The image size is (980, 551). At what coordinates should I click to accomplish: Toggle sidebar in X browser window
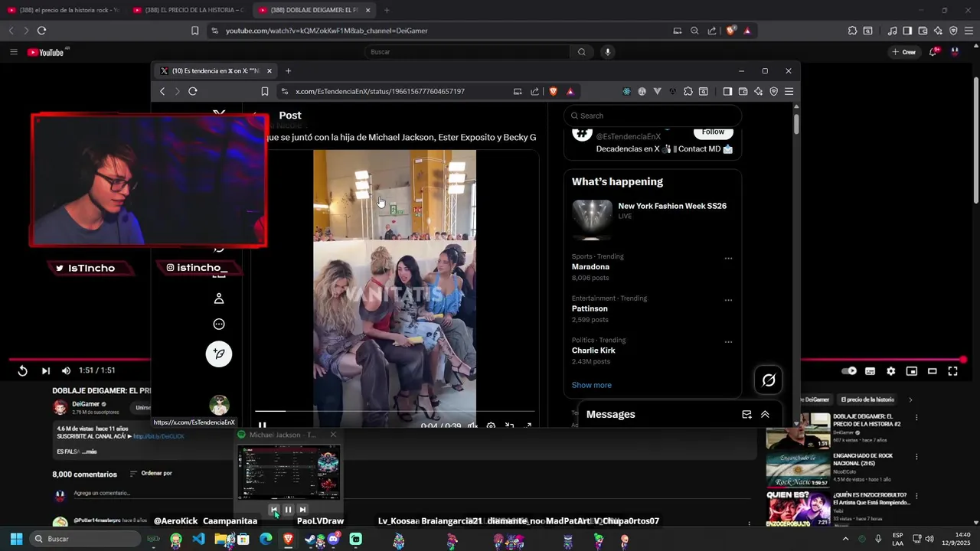click(727, 91)
